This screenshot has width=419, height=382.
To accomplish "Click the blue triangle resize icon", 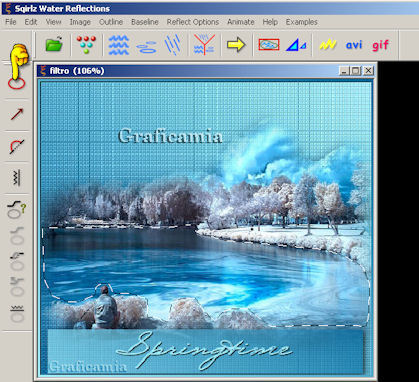I will [x=296, y=45].
